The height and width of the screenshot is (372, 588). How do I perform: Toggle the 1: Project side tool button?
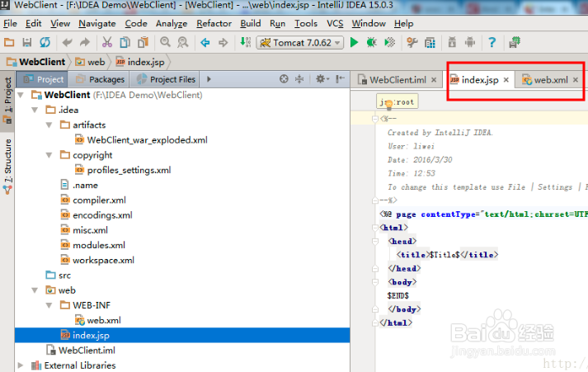(x=7, y=101)
